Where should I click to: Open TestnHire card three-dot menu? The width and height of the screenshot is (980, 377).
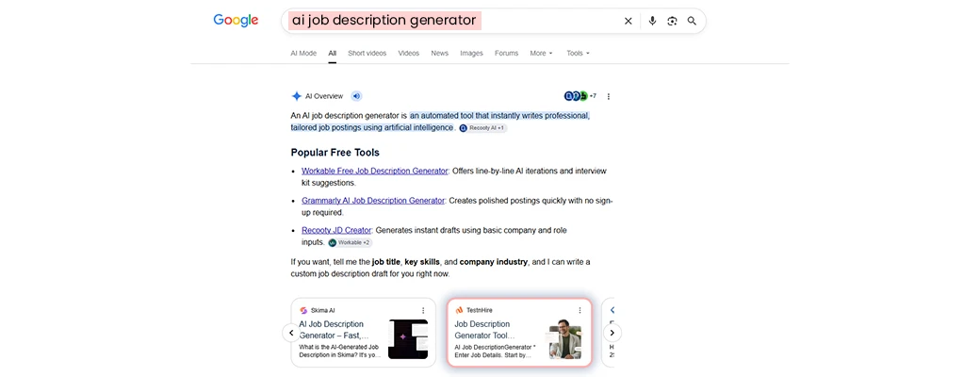click(580, 310)
